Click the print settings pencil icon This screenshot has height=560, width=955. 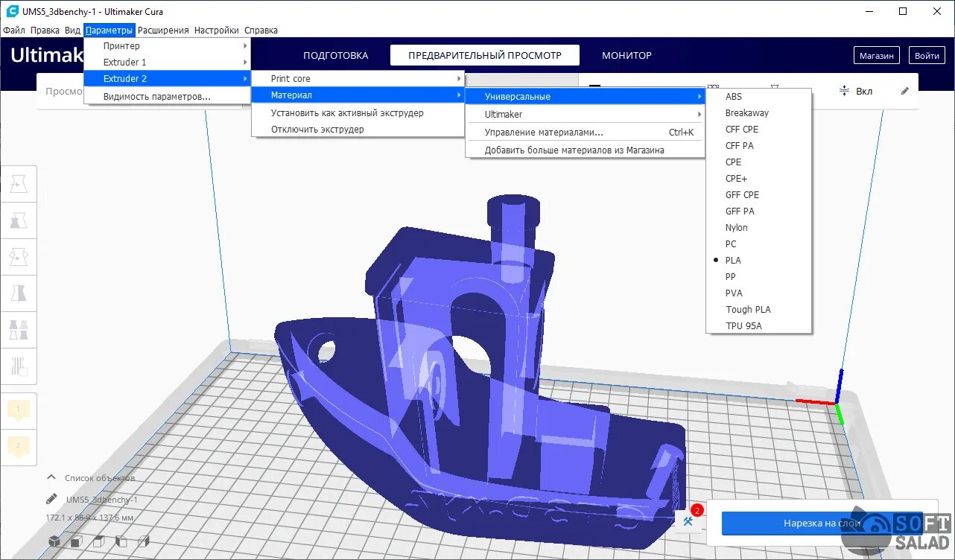pyautogui.click(x=905, y=91)
